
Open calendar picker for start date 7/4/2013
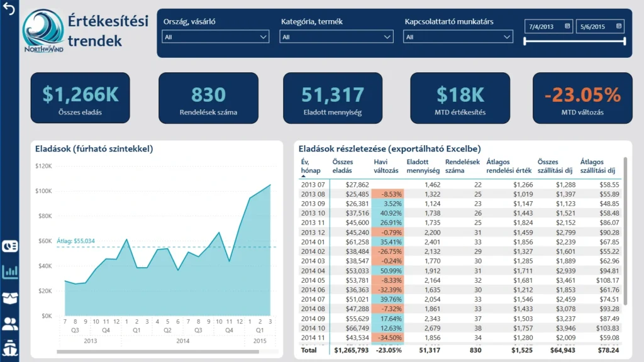point(567,26)
